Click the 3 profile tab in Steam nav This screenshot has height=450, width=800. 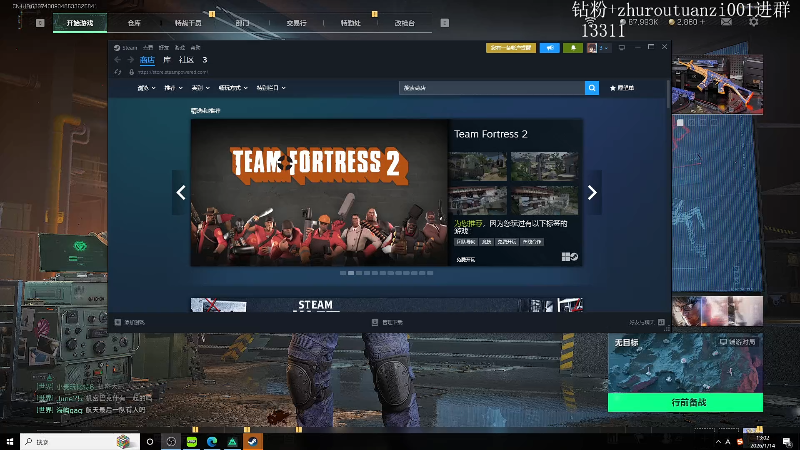coord(205,60)
